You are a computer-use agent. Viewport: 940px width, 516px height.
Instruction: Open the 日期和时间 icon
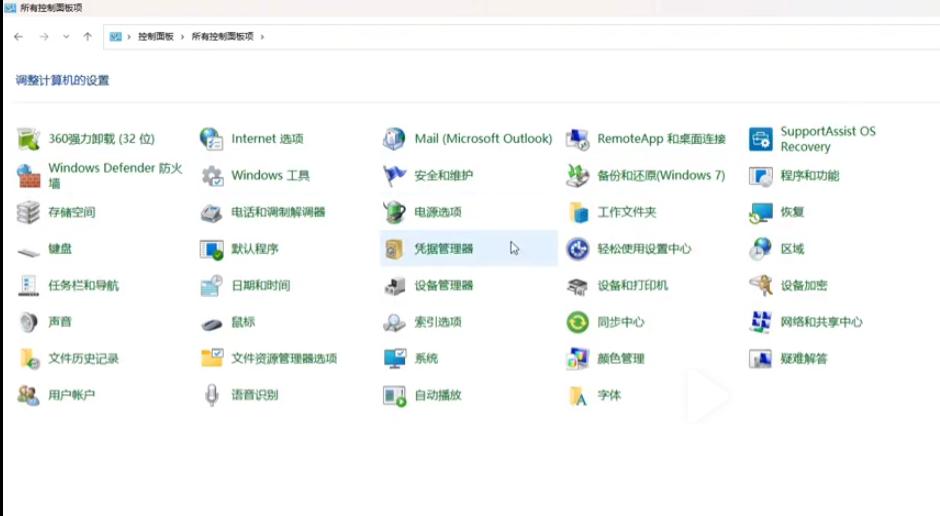(x=212, y=285)
